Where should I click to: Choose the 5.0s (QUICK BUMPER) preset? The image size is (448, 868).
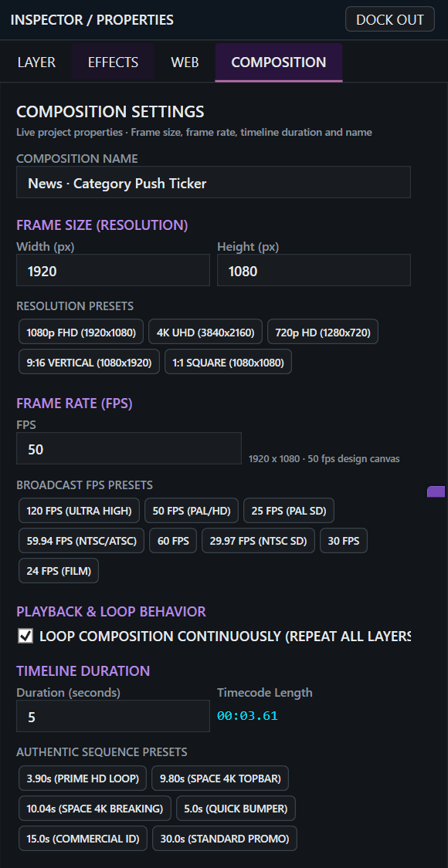click(236, 809)
